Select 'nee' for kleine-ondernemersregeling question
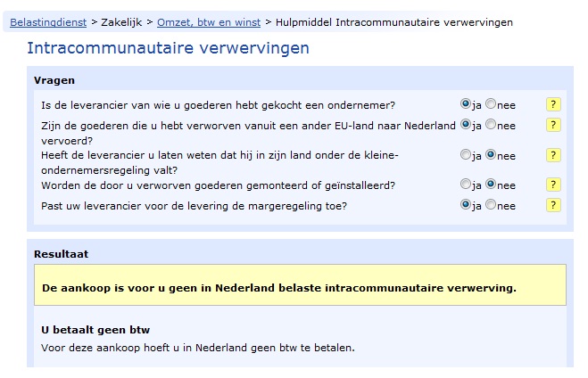588x378 pixels. point(491,154)
